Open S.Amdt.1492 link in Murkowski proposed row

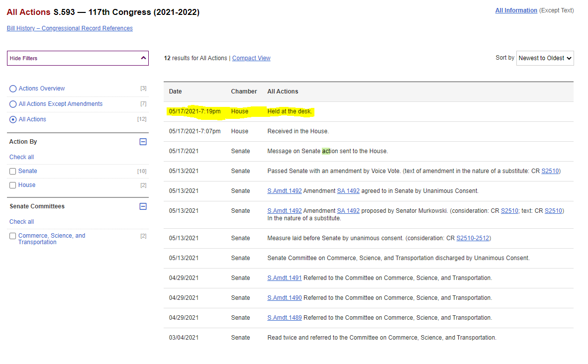click(284, 211)
